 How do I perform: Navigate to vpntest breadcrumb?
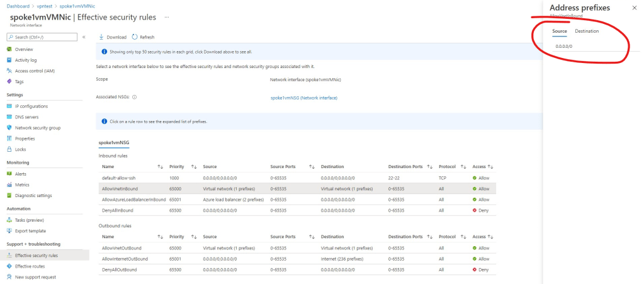click(x=45, y=6)
